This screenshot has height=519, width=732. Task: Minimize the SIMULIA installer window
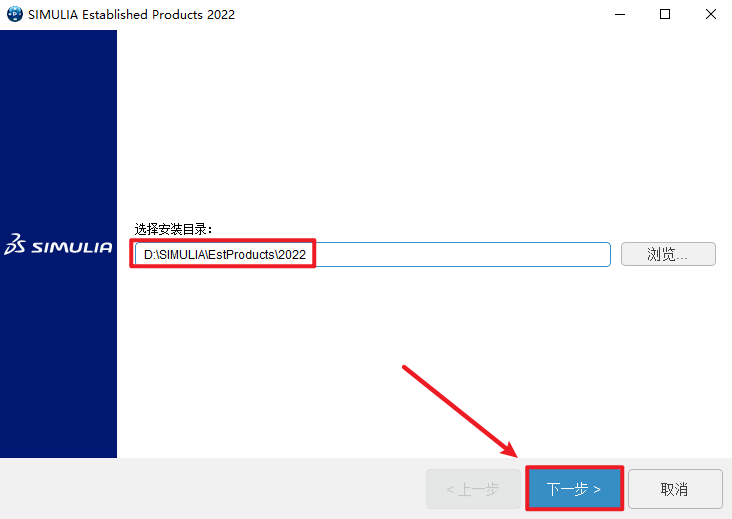pos(619,14)
